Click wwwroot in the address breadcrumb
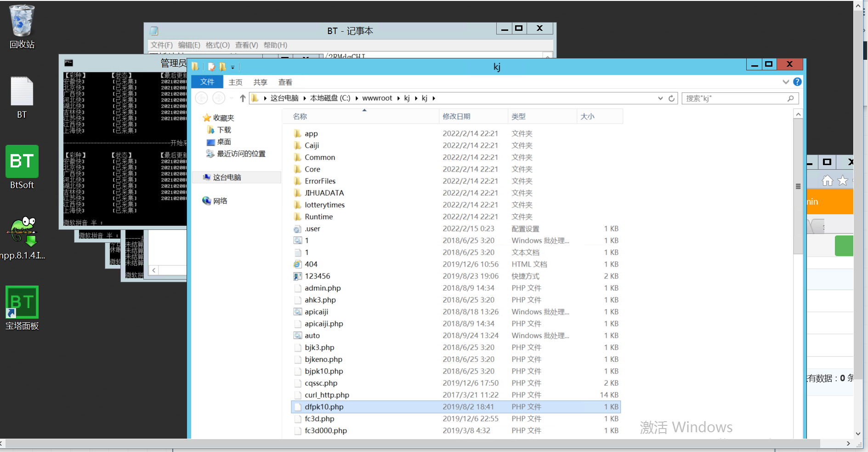This screenshot has width=868, height=452. pyautogui.click(x=377, y=98)
